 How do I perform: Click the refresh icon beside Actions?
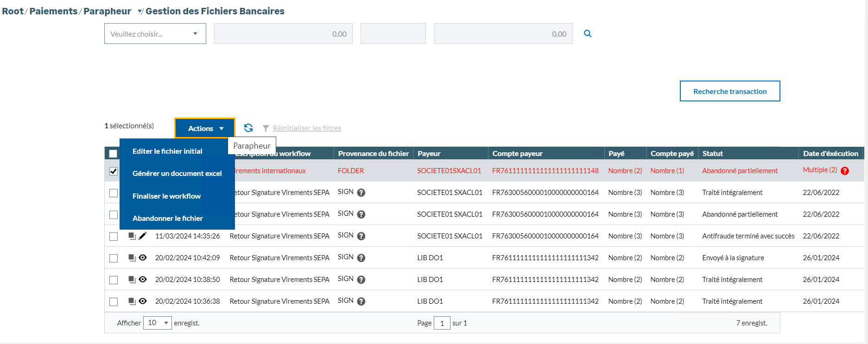(248, 128)
